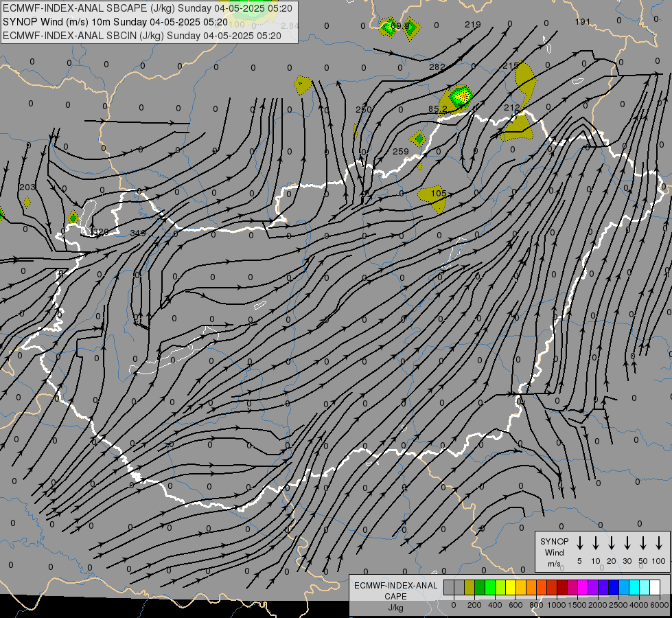Select the white swatch at 6000 tick
672x618 pixels.
tap(654, 587)
